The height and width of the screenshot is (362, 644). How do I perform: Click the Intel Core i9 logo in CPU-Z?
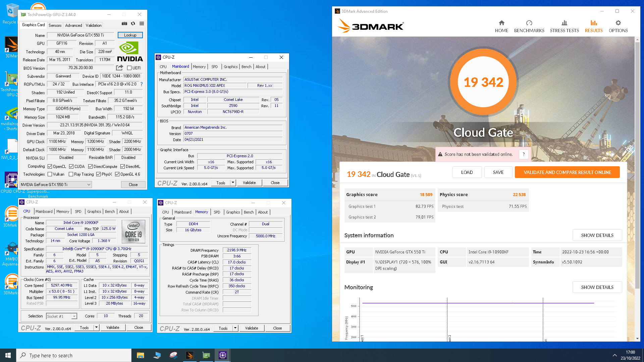tap(133, 232)
